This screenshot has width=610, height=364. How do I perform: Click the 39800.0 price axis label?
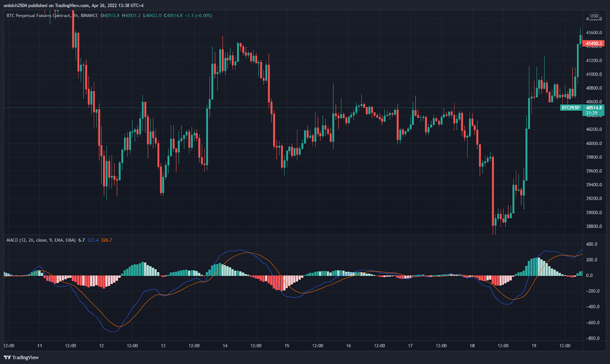(x=594, y=157)
